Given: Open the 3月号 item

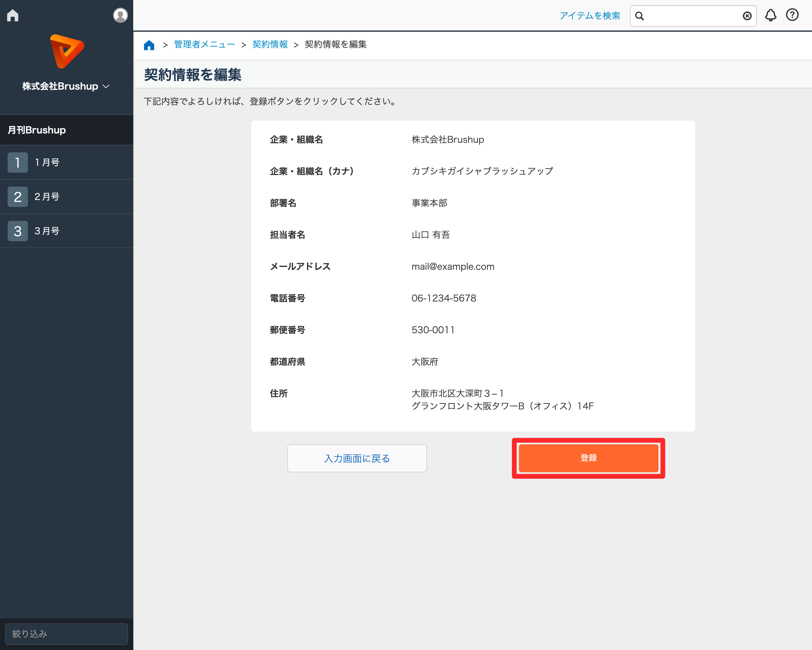Looking at the screenshot, I should 66,231.
